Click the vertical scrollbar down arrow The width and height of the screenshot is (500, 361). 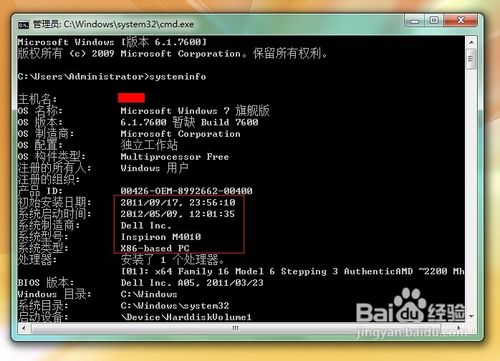471,316
